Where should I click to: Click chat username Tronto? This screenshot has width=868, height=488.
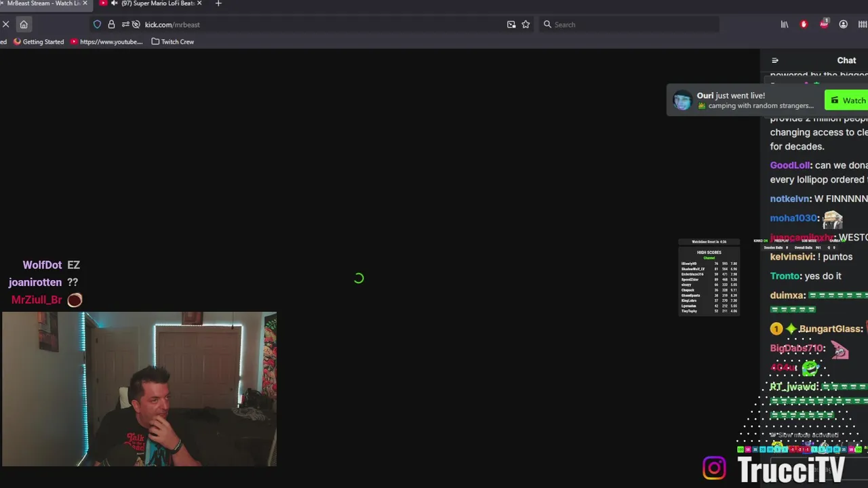tap(785, 276)
